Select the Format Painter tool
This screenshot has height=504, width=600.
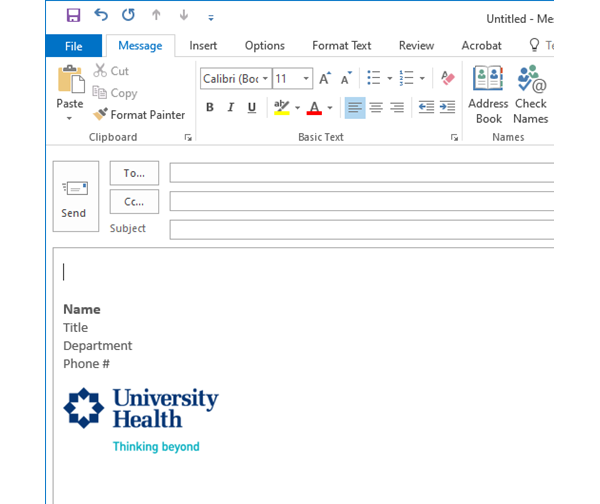pos(139,115)
